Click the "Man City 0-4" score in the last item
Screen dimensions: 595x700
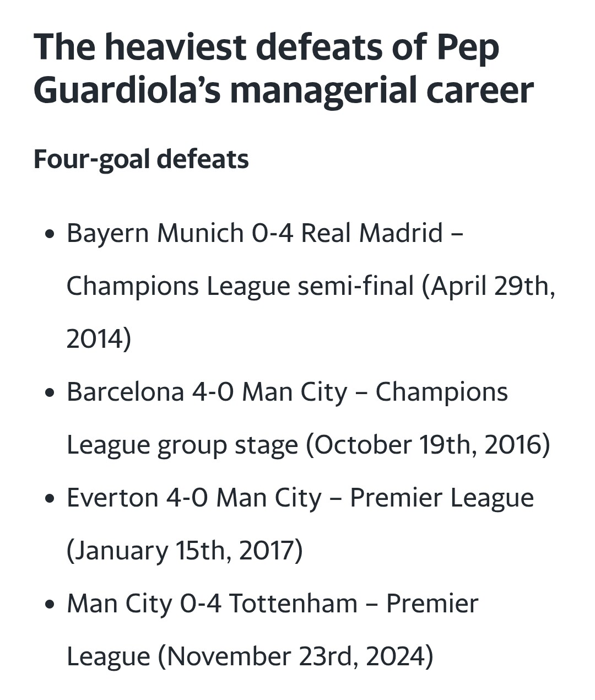pos(144,604)
